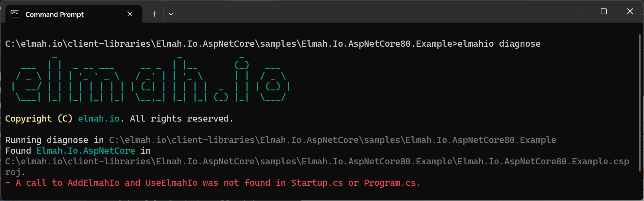Close the terminal window
Image resolution: width=644 pixels, height=201 pixels.
[630, 11]
